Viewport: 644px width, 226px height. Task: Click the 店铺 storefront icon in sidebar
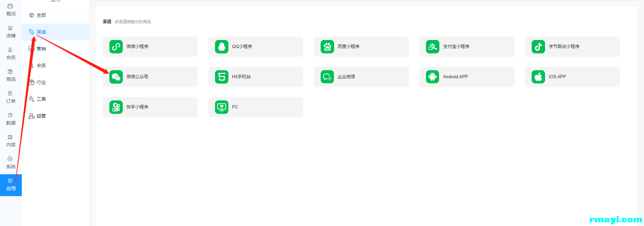point(10,28)
